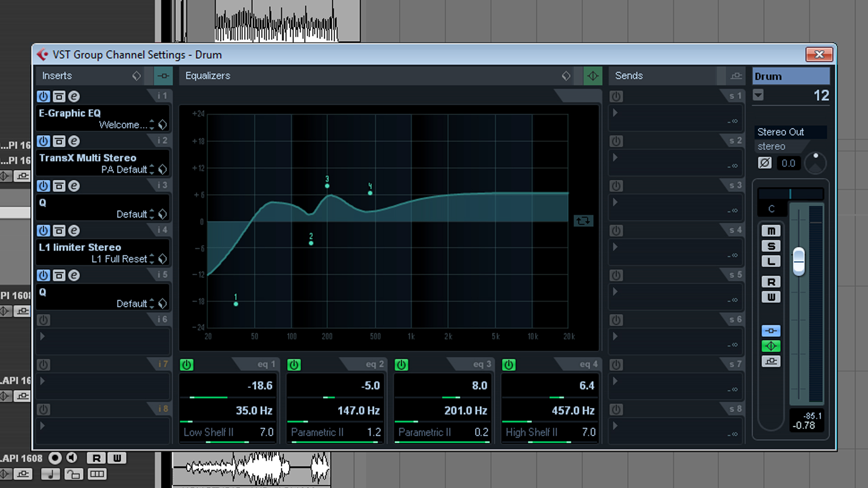Viewport: 868px width, 488px height.
Task: Click the EQ reset/invert button beside graph
Action: click(x=583, y=221)
